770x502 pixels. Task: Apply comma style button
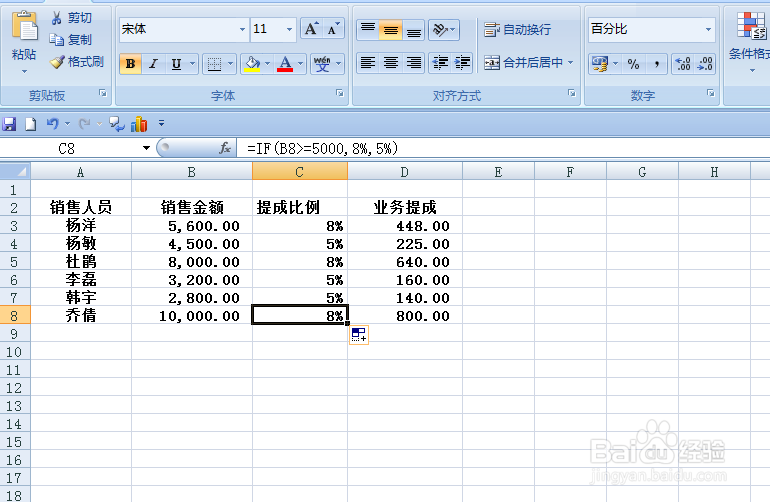[656, 64]
